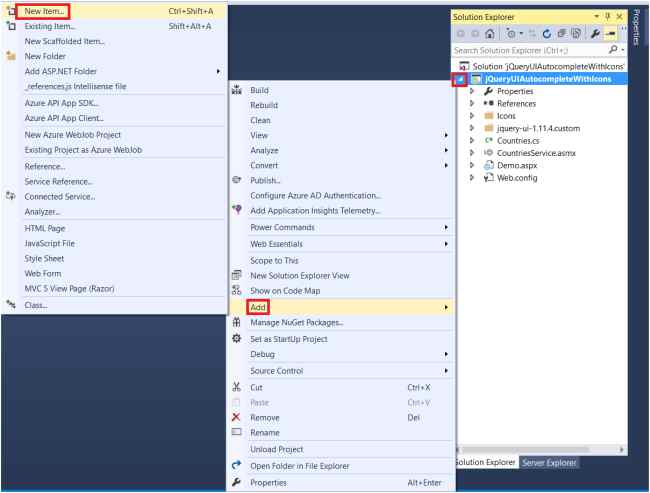Image resolution: width=650 pixels, height=493 pixels.
Task: Click the Show on Code Map icon
Action: click(237, 290)
